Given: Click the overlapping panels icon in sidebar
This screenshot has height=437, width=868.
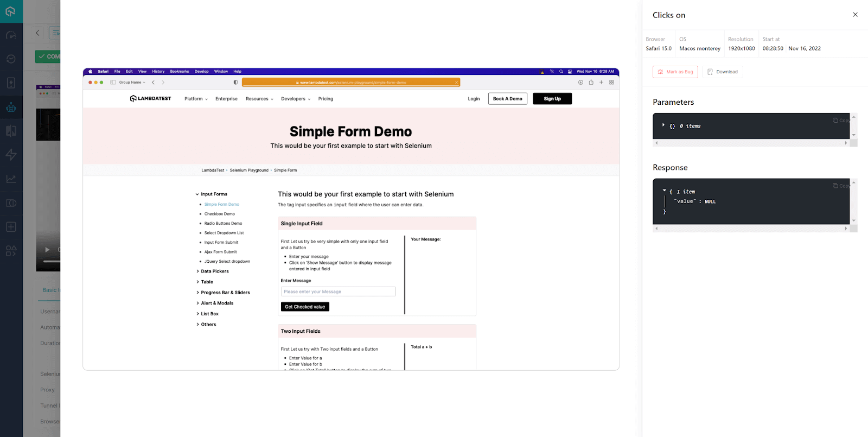Looking at the screenshot, I should [11, 203].
